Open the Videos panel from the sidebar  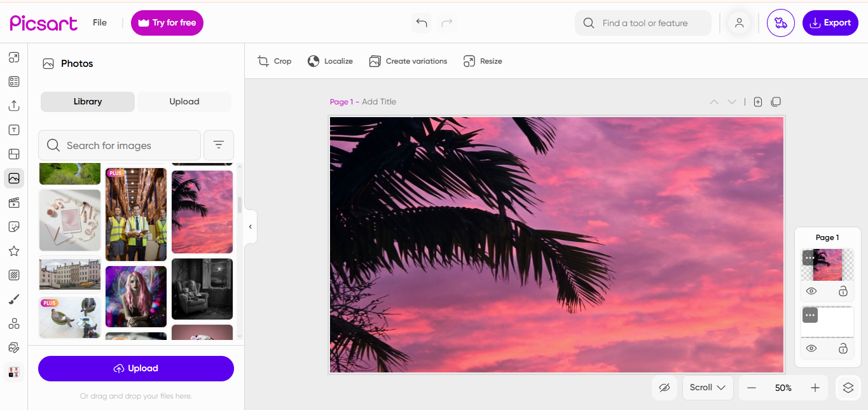tap(14, 202)
